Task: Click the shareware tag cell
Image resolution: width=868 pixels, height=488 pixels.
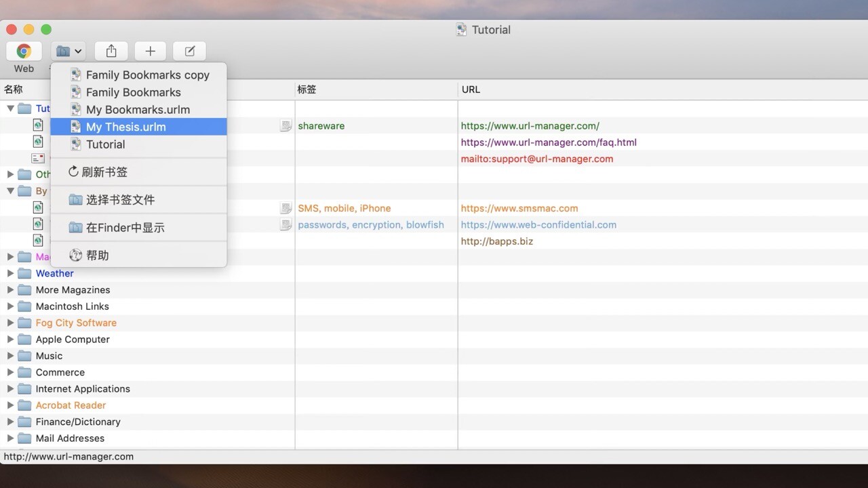Action: pyautogui.click(x=321, y=126)
